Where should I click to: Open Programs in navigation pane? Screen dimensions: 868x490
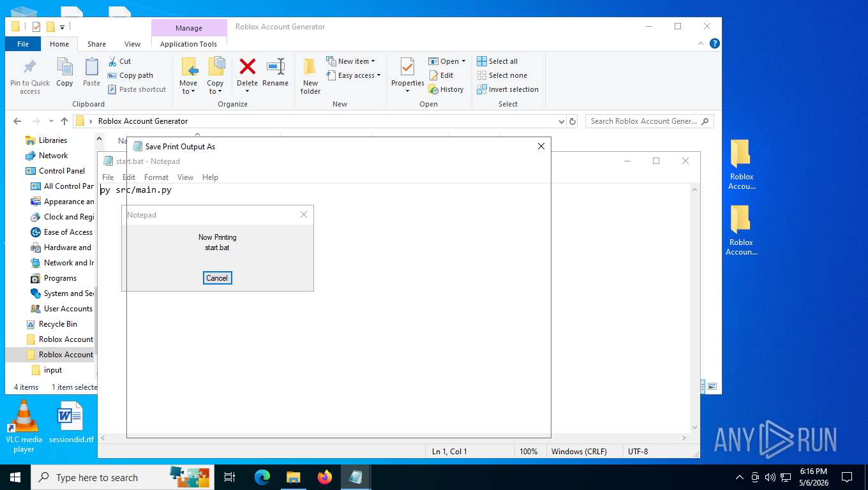pyautogui.click(x=60, y=278)
